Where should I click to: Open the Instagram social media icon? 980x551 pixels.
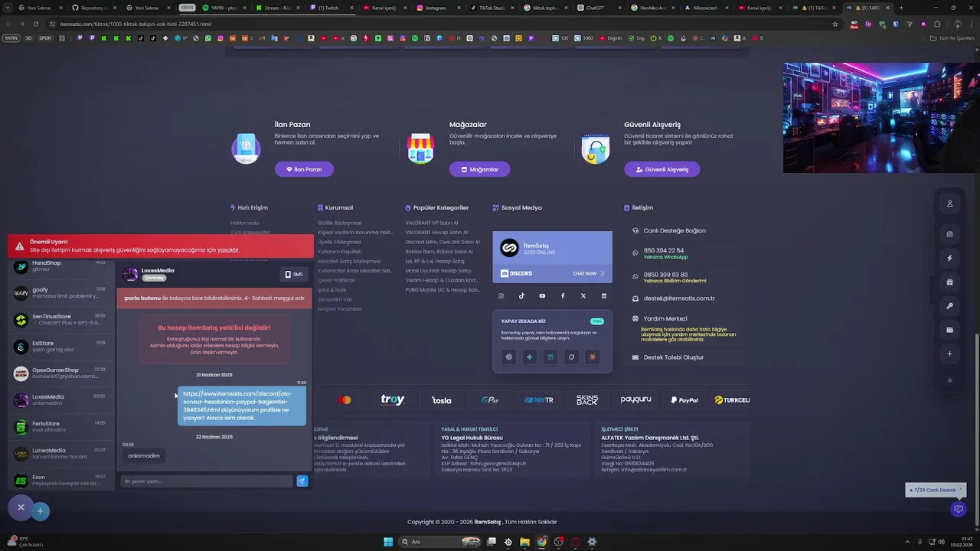[501, 295]
